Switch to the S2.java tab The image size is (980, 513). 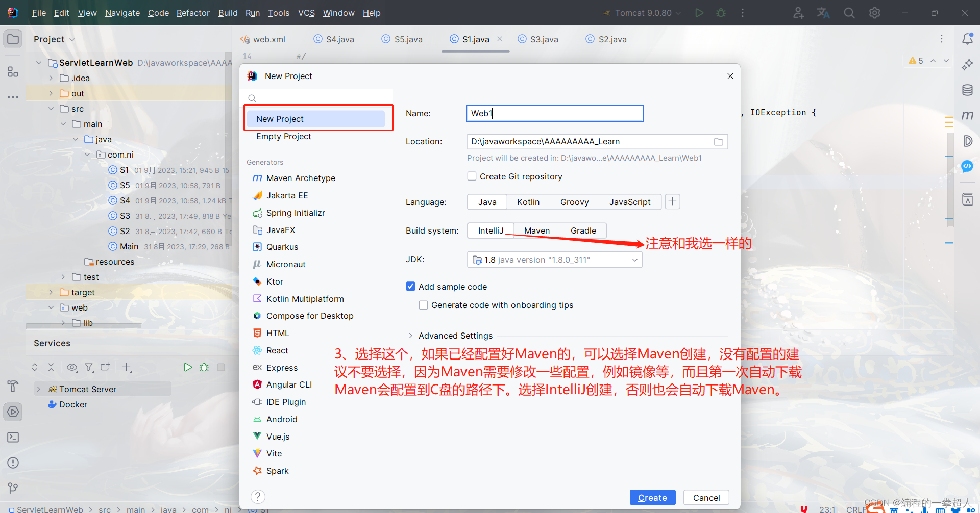click(606, 39)
